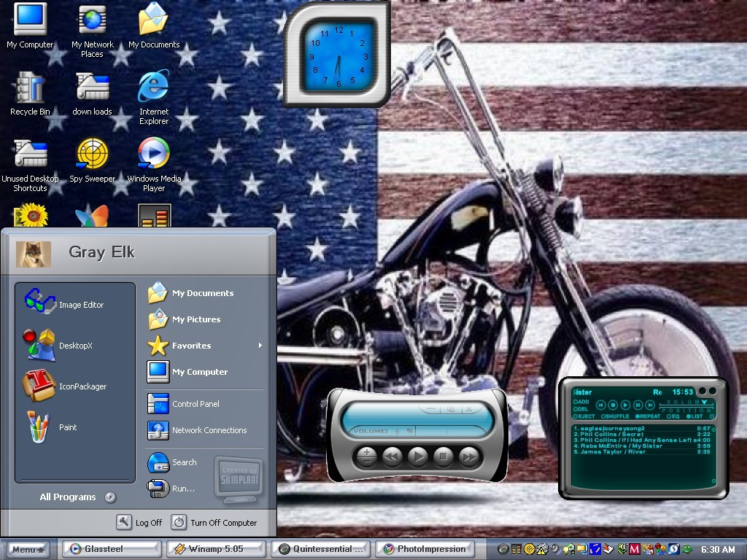Switch to the Winamp 5.05 taskbar item
The height and width of the screenshot is (560, 747).
coord(215,548)
